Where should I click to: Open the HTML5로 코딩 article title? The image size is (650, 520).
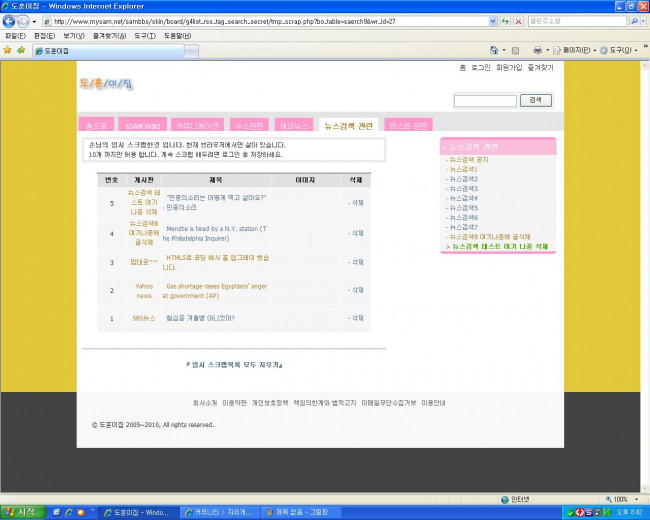[216, 262]
